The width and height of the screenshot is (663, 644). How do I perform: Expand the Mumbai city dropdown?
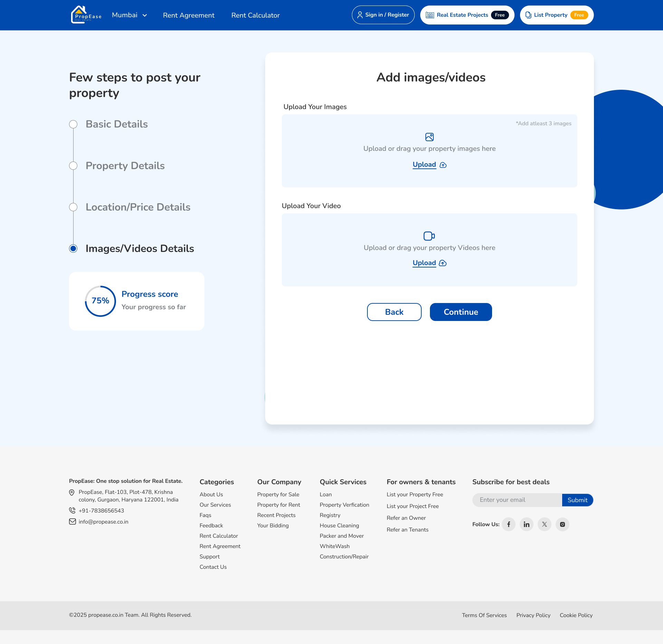click(x=130, y=15)
